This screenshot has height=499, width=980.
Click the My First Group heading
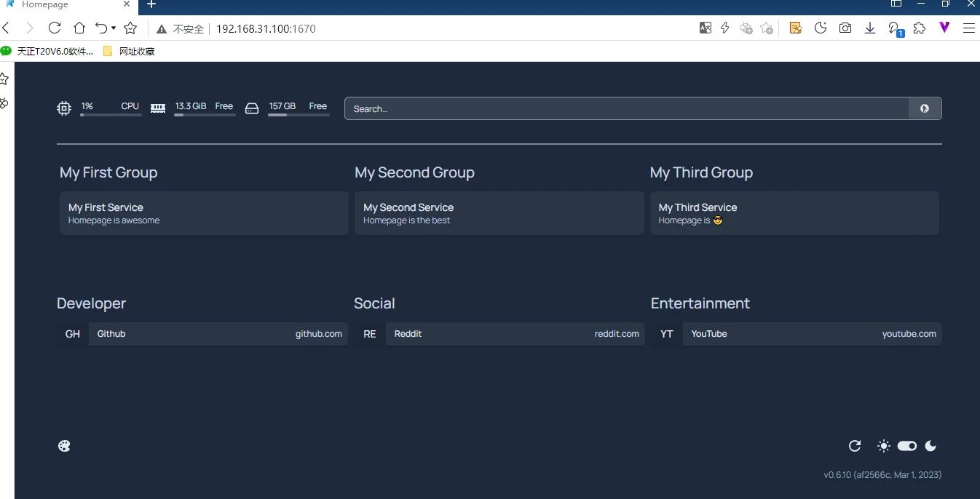tap(108, 172)
